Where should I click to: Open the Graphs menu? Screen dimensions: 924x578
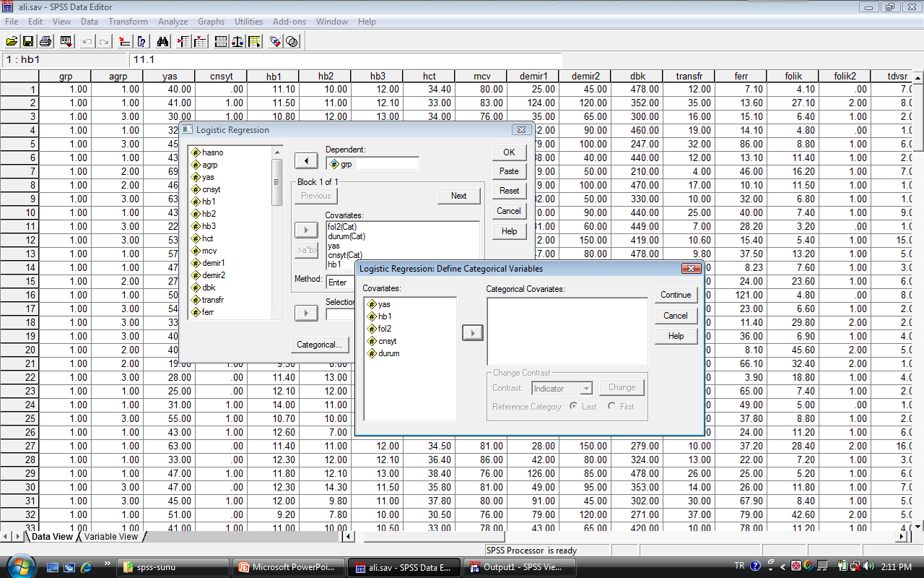(211, 22)
